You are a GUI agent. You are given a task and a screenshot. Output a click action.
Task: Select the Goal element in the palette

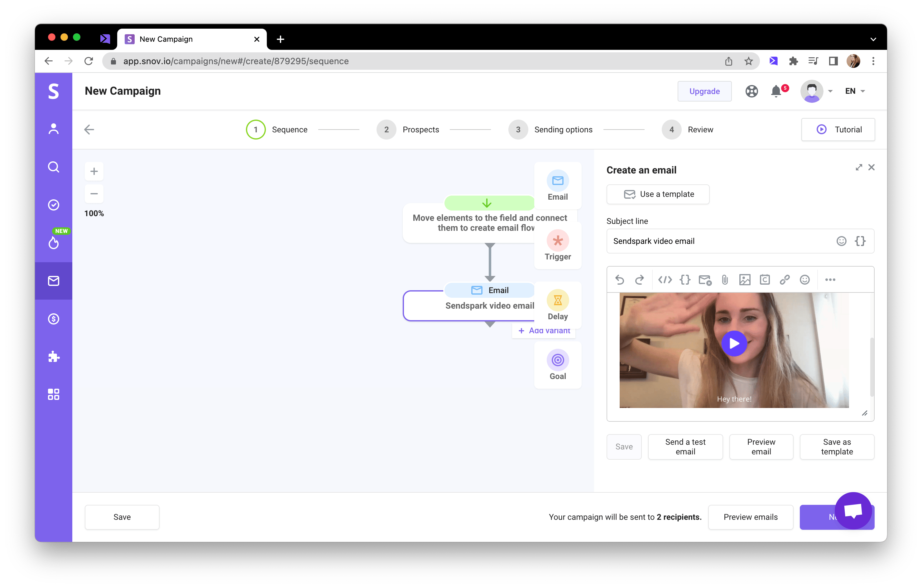pos(558,365)
